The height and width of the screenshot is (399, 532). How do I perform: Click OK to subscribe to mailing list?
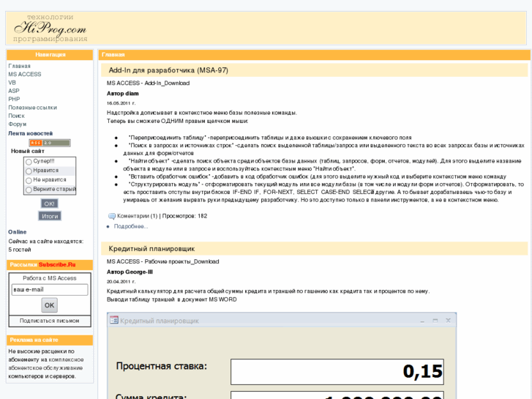(50, 305)
